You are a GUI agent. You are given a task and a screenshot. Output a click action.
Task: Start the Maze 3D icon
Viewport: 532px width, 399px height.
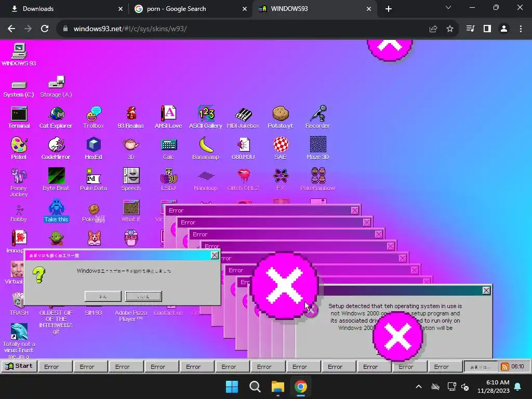point(317,148)
